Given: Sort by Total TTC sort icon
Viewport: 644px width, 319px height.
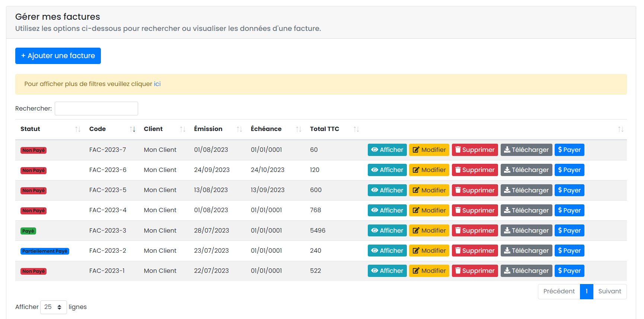Looking at the screenshot, I should 356,129.
